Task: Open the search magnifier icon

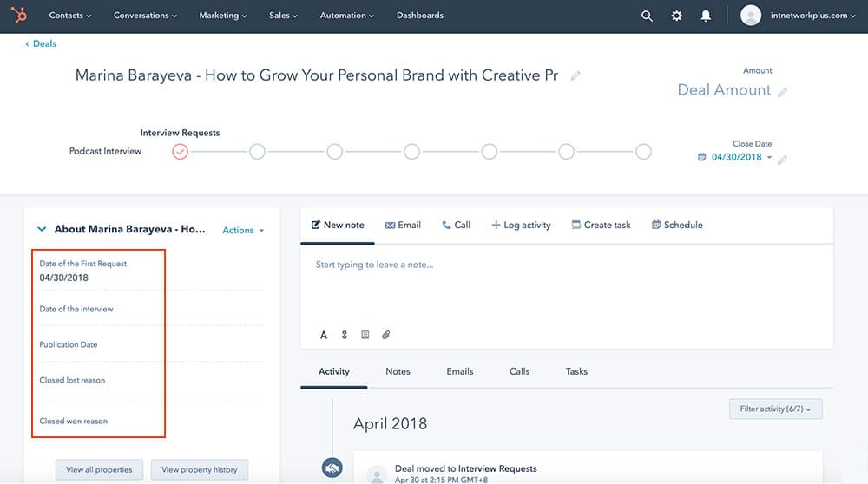Action: click(647, 16)
